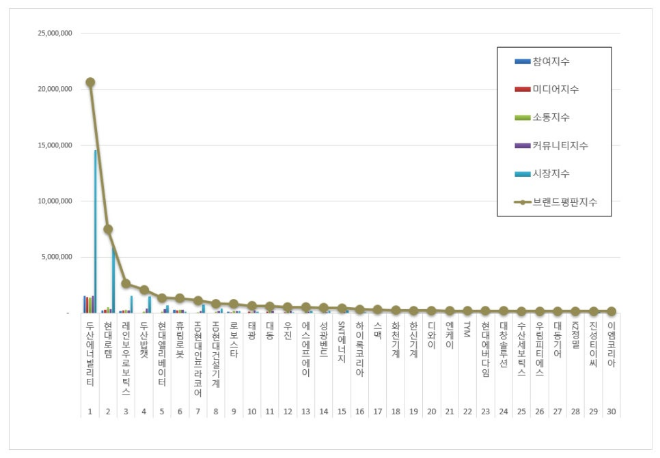Image resolution: width=660 pixels, height=458 pixels.
Task: Select the highest line point for rank 1
Action: coord(90,82)
